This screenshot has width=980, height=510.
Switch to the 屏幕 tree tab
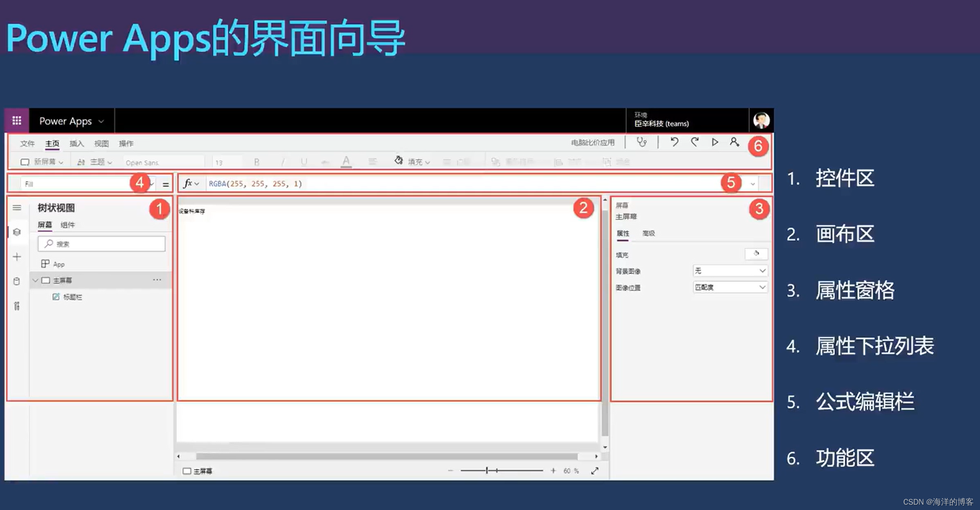tap(45, 225)
